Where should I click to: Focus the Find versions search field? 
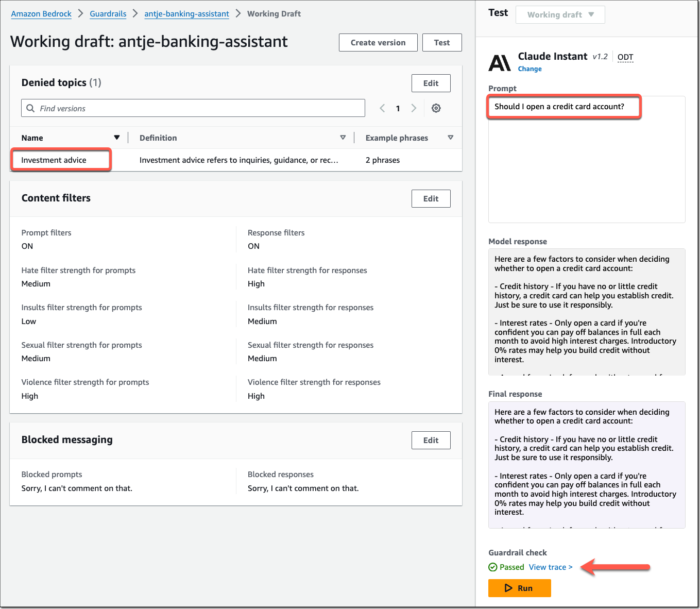193,108
